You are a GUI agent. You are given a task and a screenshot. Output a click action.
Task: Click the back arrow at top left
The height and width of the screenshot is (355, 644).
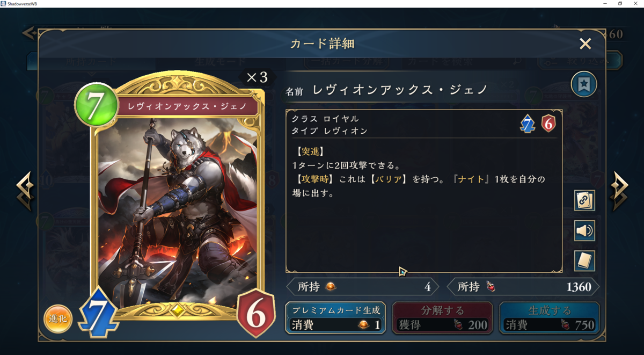pyautogui.click(x=29, y=33)
